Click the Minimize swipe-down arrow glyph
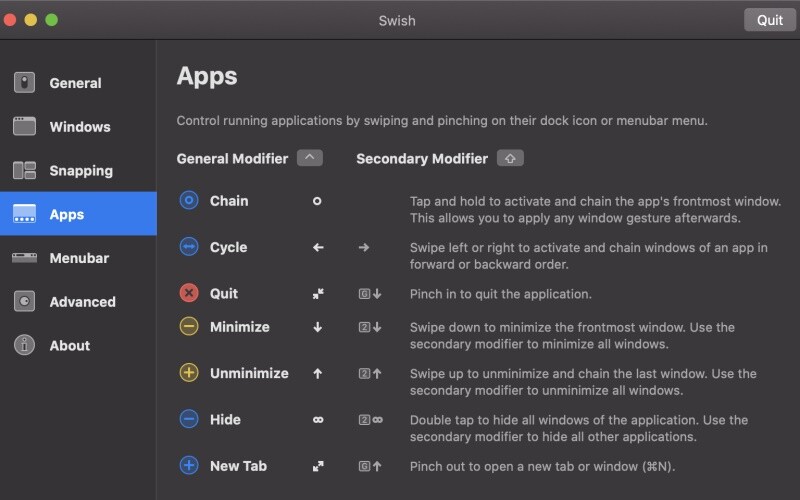The width and height of the screenshot is (800, 500). pyautogui.click(x=317, y=327)
